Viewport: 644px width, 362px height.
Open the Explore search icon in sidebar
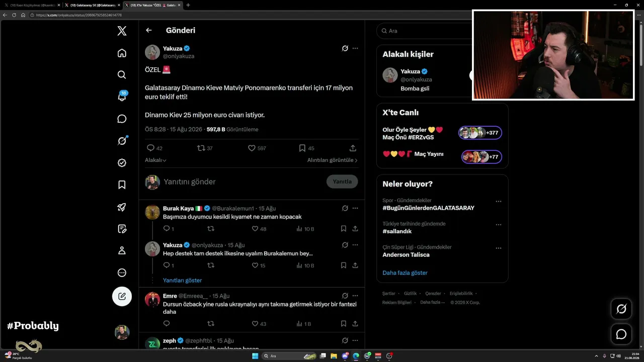(122, 74)
